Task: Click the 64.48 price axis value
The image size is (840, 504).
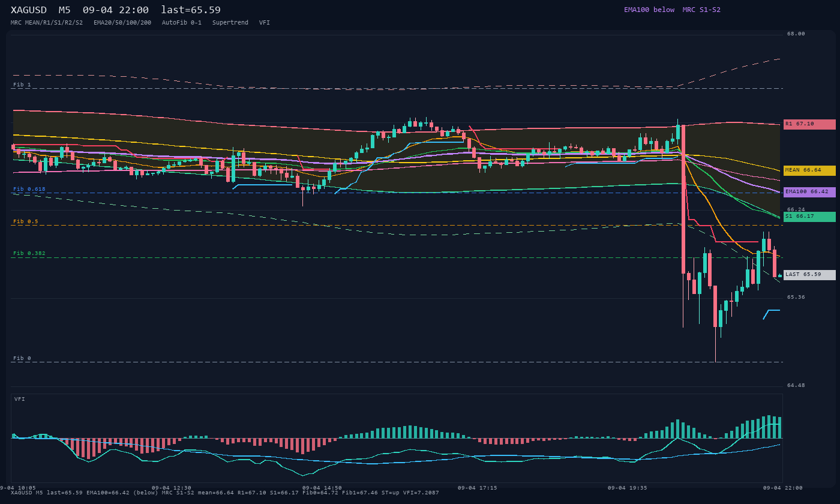Action: click(796, 386)
